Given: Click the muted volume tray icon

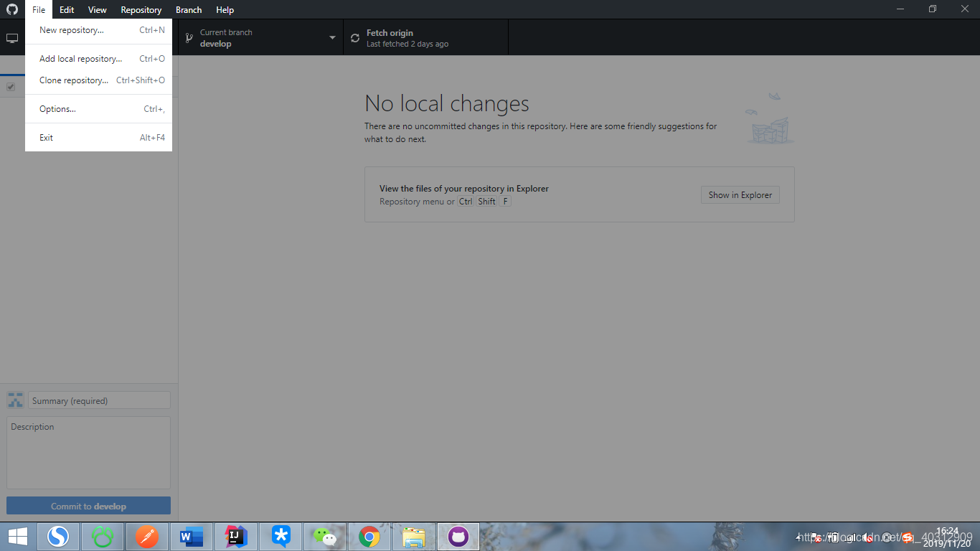Looking at the screenshot, I should point(868,537).
